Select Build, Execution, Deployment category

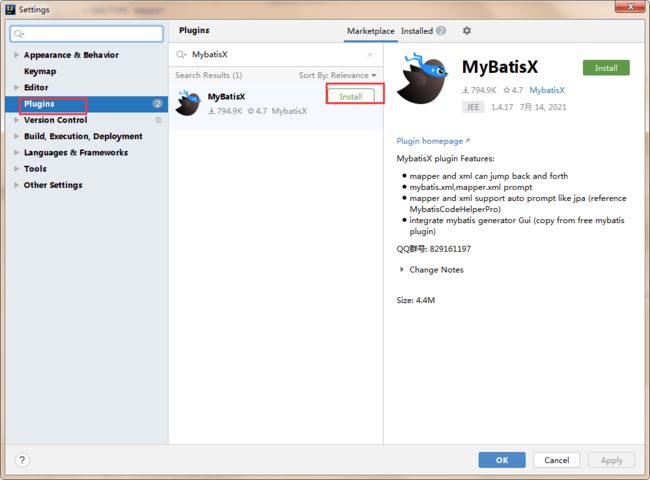83,136
